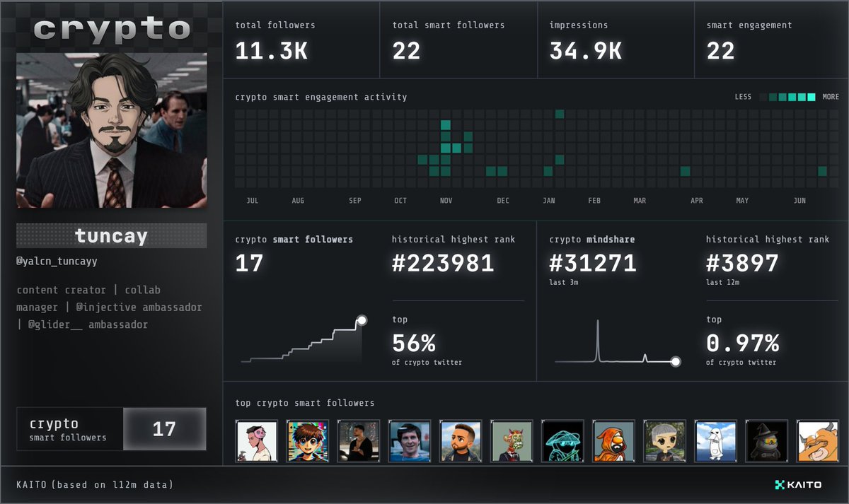
Task: Click the NOV month label on heatmap
Action: tap(446, 201)
